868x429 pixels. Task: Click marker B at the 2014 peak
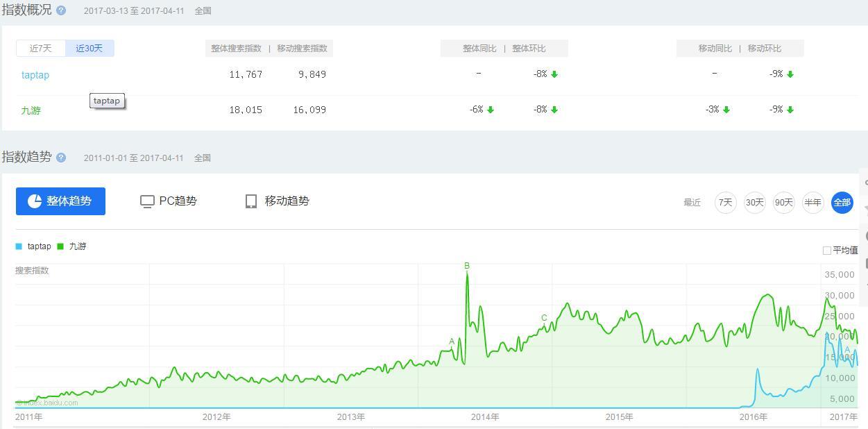467,266
